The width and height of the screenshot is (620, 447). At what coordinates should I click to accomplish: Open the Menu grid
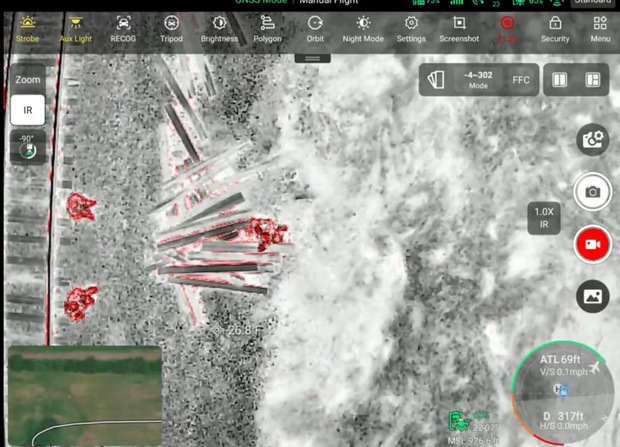(x=600, y=30)
